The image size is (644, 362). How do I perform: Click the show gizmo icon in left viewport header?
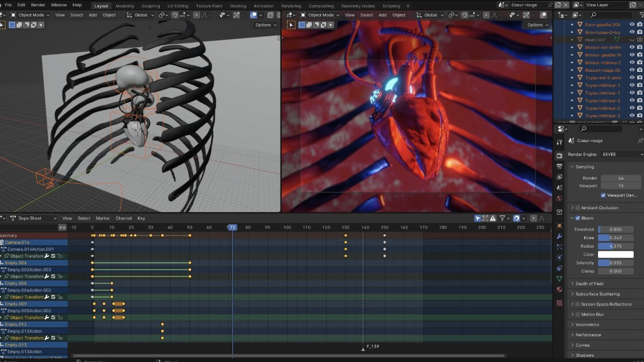[236, 15]
